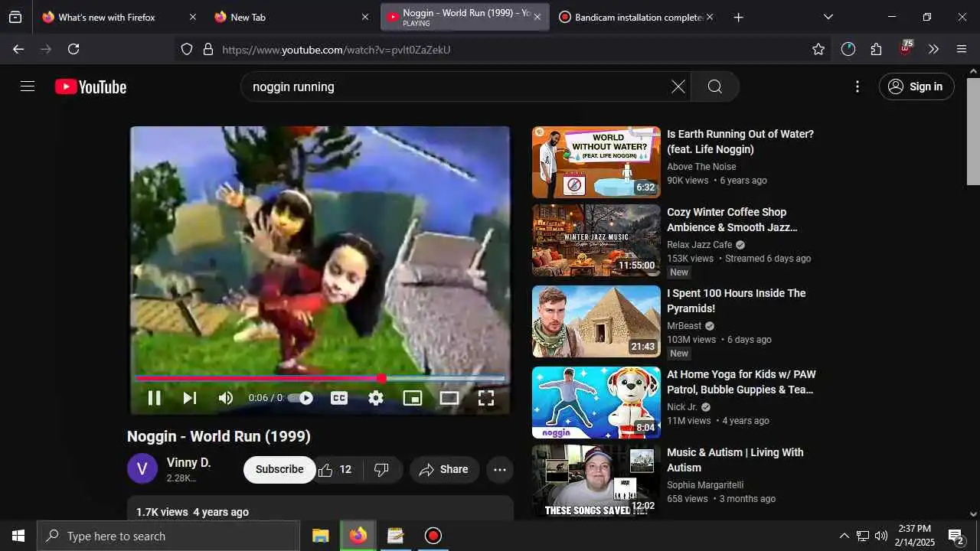Open the Vinny D. channel name link
Screen dimensions: 980x551
coord(188,462)
